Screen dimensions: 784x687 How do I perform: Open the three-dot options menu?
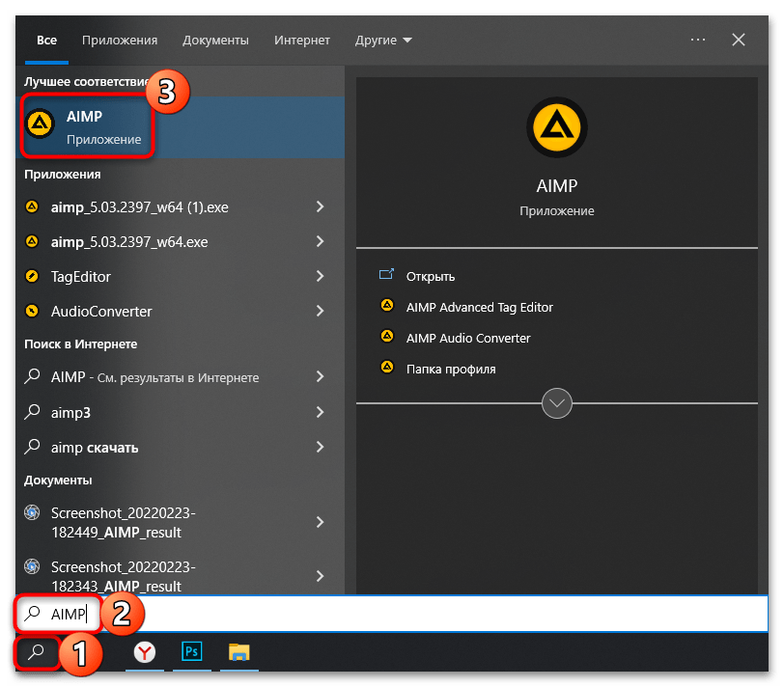[x=699, y=41]
